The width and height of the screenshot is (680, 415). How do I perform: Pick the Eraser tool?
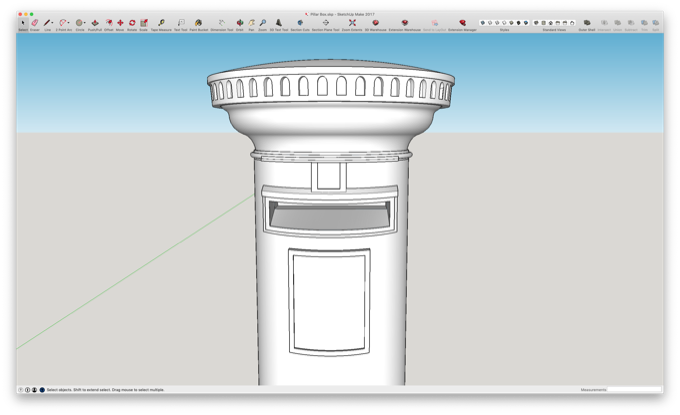click(x=35, y=23)
